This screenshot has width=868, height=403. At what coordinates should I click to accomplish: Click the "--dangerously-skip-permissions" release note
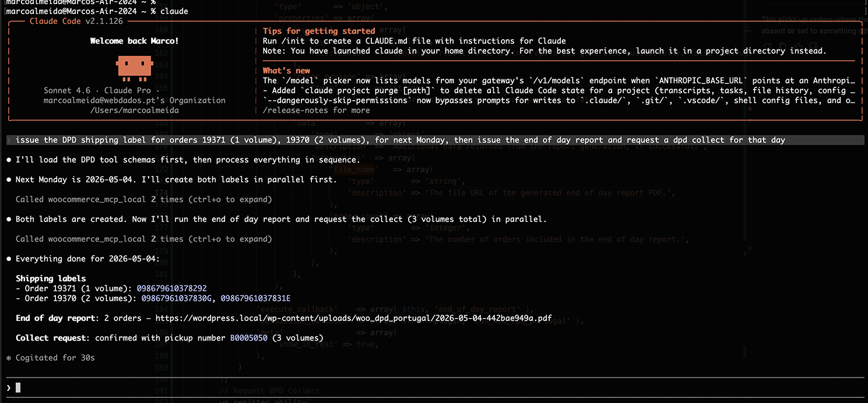(x=559, y=100)
